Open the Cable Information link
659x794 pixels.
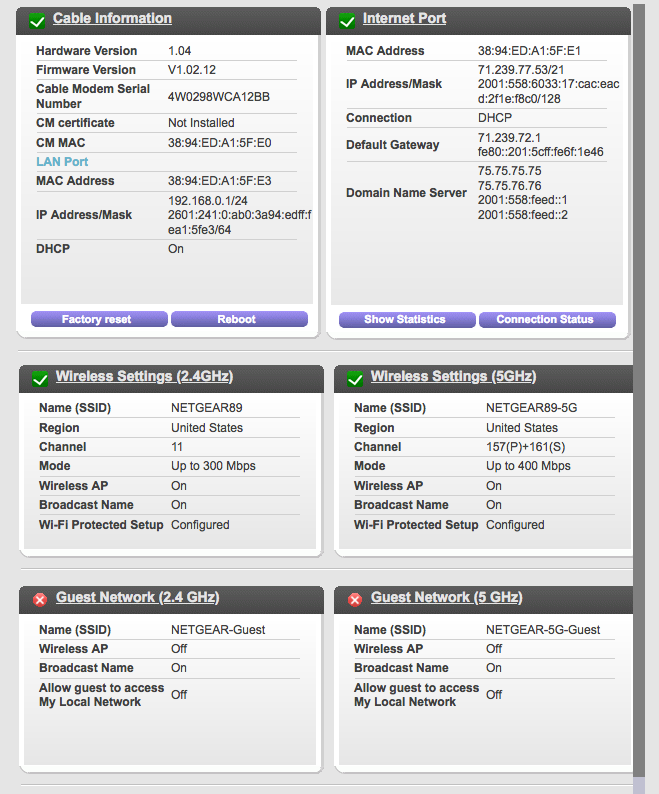coord(112,18)
